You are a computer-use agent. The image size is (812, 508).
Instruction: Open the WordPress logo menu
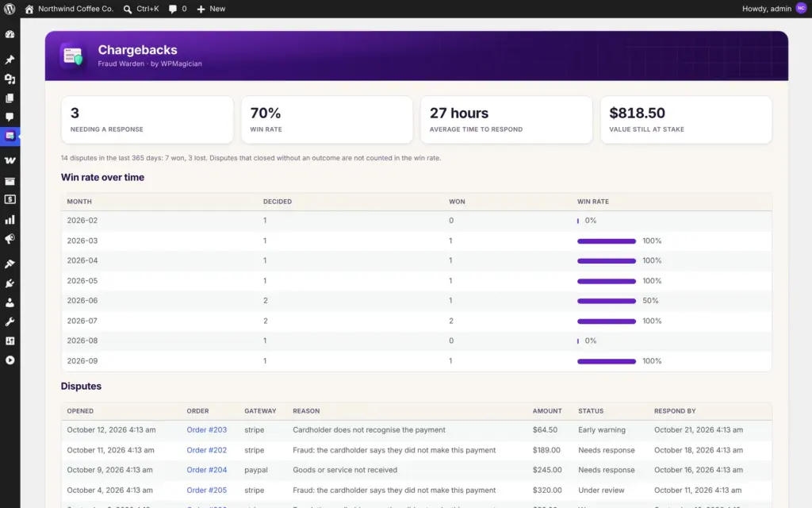point(10,9)
